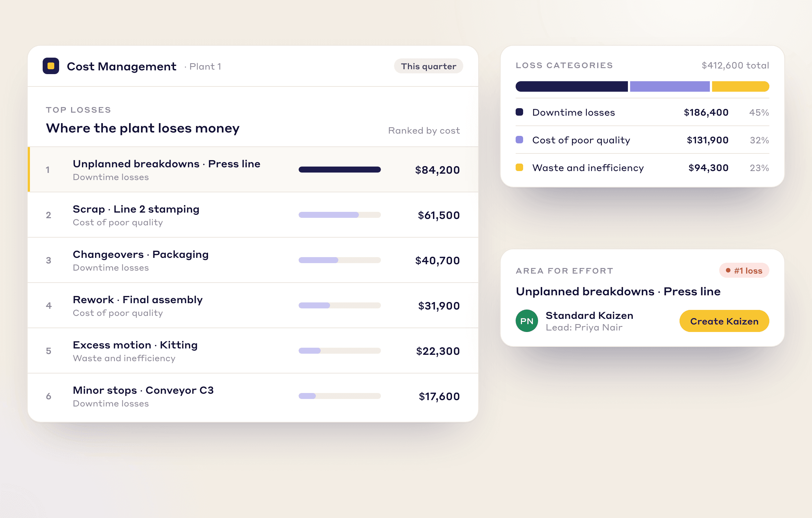Screen dimensions: 812x518
Task: Click the Waste and inefficiency yellow dot
Action: point(519,167)
